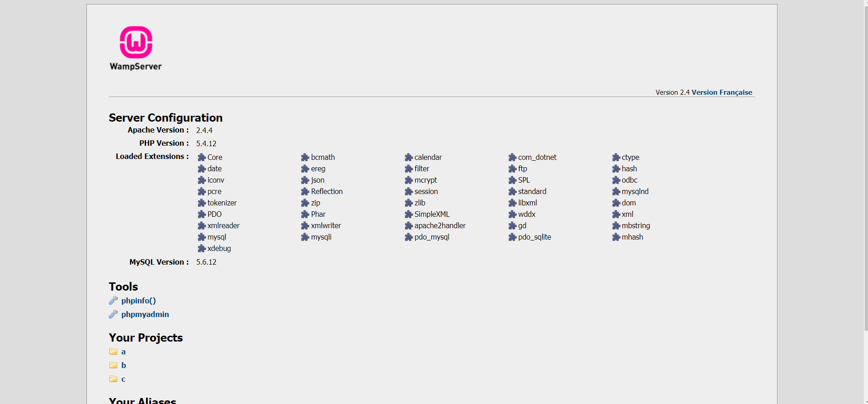
Task: Click the zip extension name
Action: tap(315, 203)
